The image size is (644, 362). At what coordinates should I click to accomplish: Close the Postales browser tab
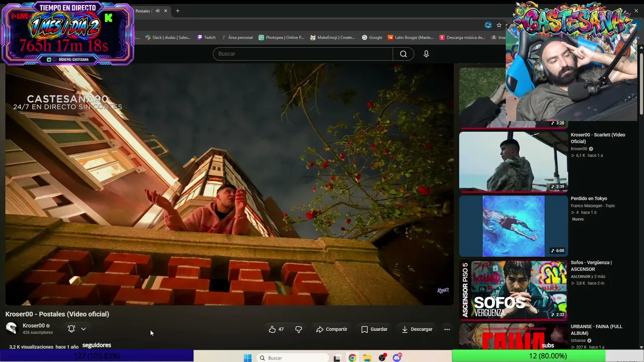pyautogui.click(x=166, y=11)
